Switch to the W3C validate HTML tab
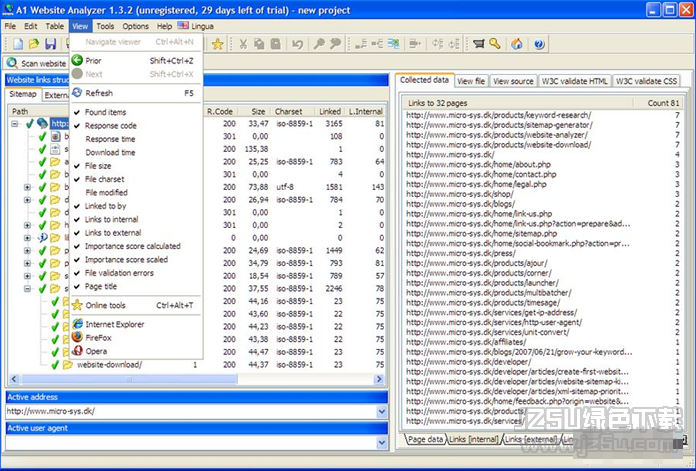The image size is (696, 471). click(x=574, y=81)
